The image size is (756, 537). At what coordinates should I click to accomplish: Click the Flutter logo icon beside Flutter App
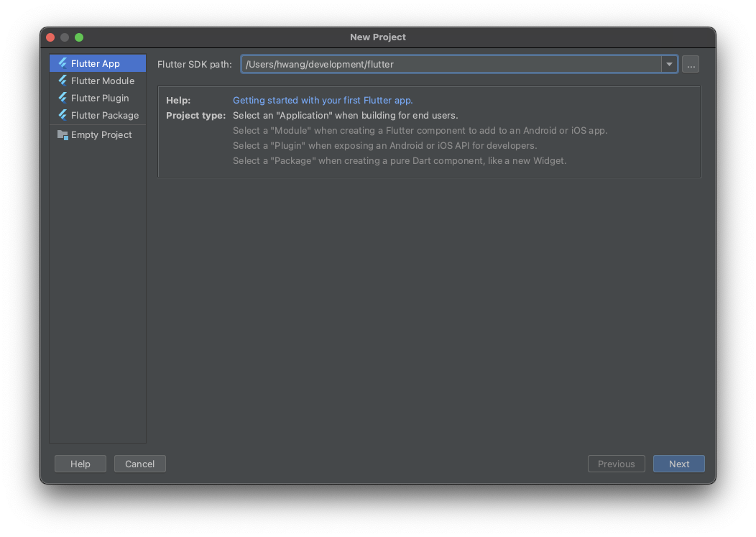pyautogui.click(x=63, y=63)
